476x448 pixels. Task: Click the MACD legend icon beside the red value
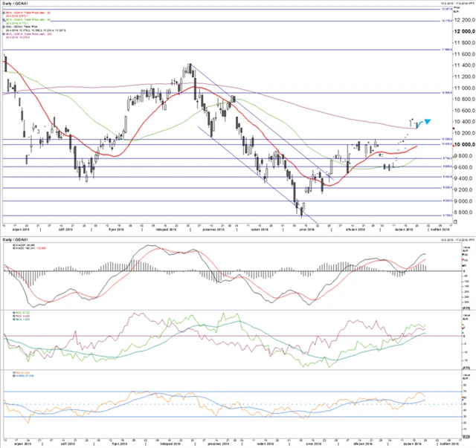tap(13, 248)
